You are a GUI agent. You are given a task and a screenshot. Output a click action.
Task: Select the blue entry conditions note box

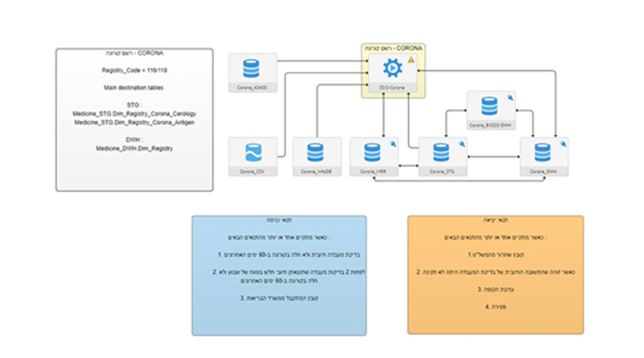(279, 274)
